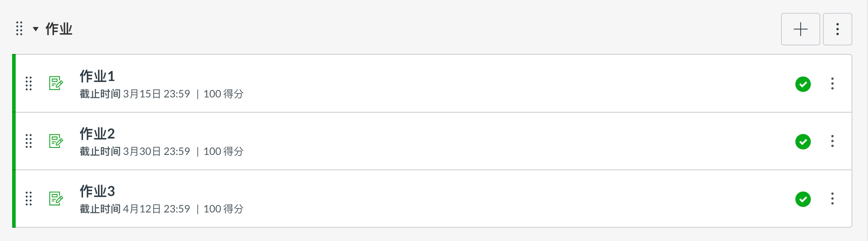Add an assignment with the plus button

tap(800, 29)
